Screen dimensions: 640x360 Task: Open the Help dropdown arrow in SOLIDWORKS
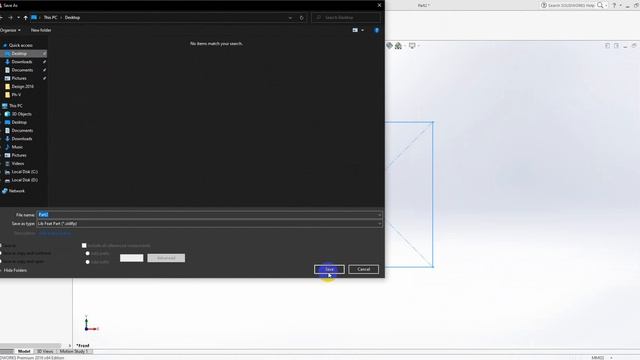(620, 5)
